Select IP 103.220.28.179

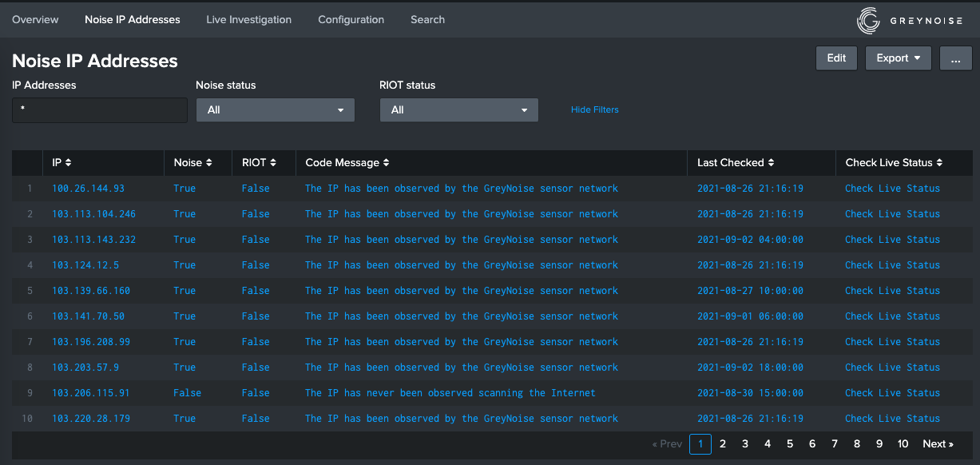91,419
